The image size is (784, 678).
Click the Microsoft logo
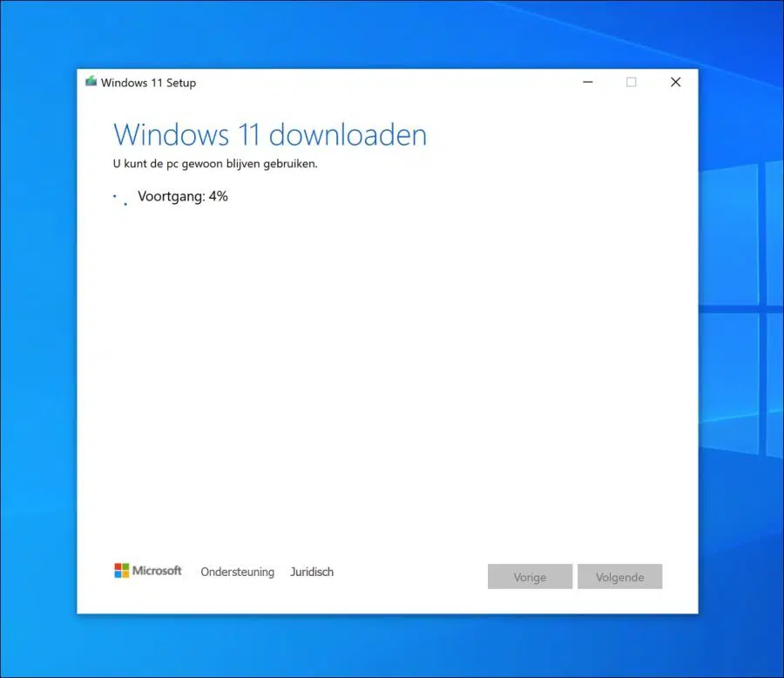pyautogui.click(x=148, y=571)
